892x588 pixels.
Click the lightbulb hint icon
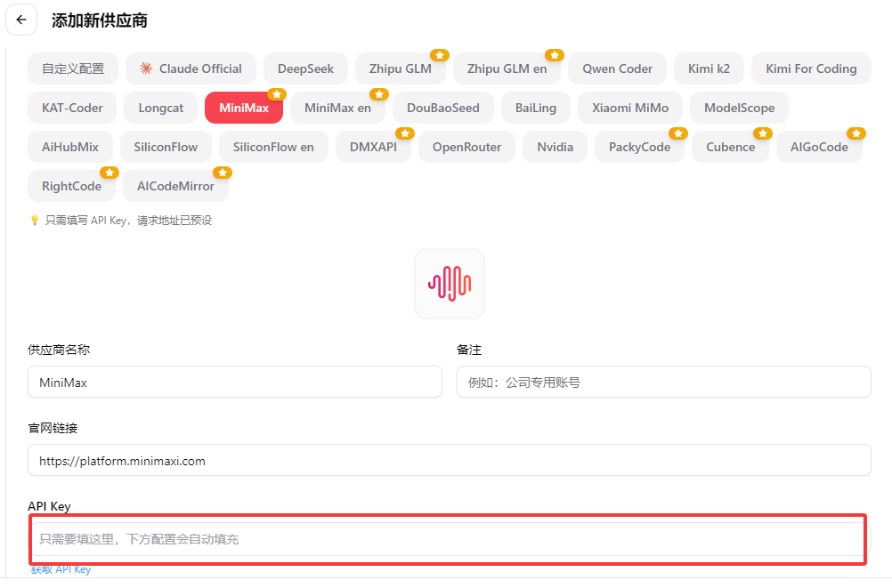click(35, 221)
